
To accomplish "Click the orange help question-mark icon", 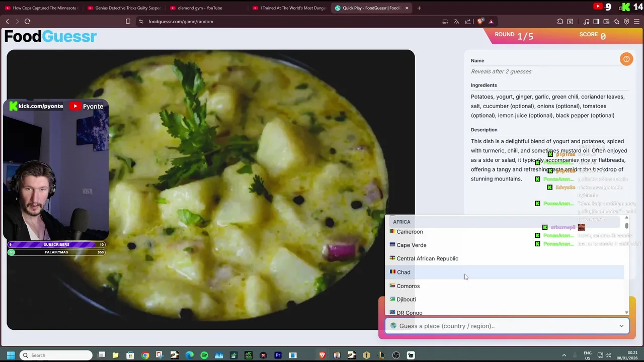I will 626,59.
